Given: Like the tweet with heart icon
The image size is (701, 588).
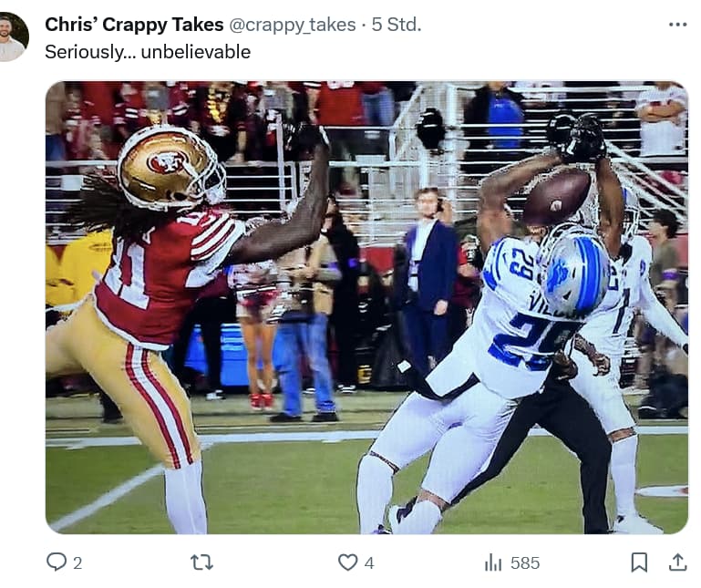Looking at the screenshot, I should click(x=347, y=562).
